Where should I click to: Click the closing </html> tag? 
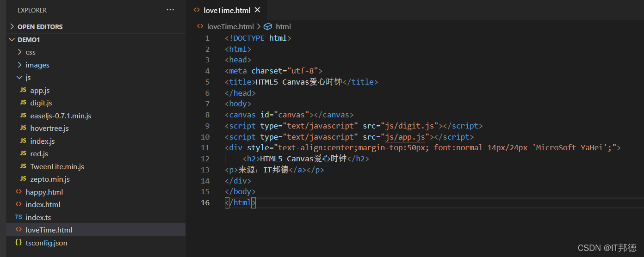[241, 202]
